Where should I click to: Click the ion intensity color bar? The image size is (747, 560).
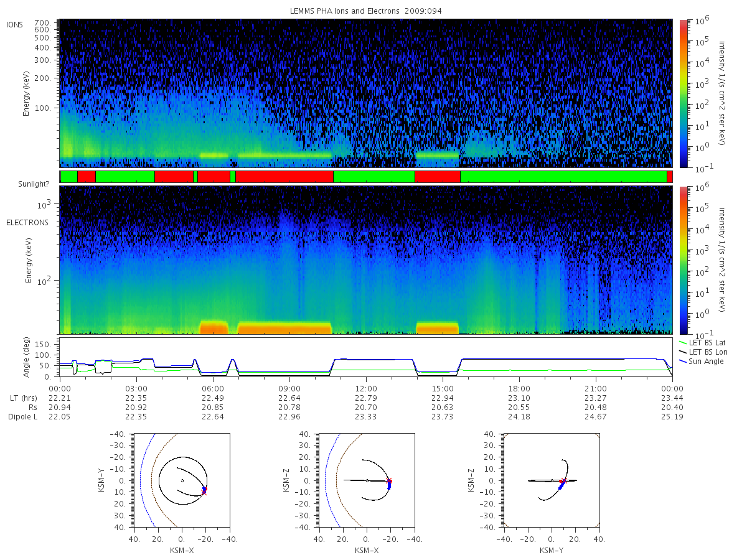pos(683,93)
